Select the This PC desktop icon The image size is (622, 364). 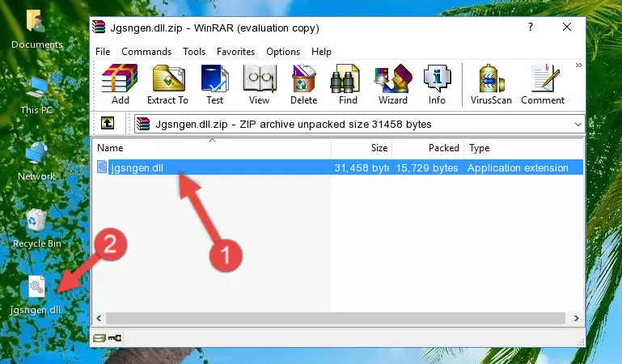[x=36, y=95]
